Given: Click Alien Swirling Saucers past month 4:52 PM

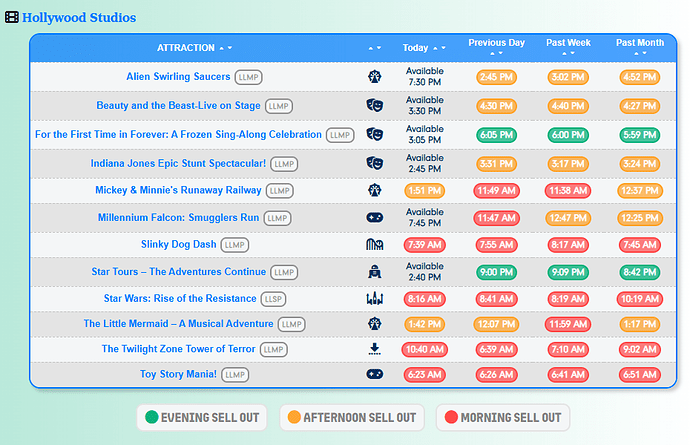Looking at the screenshot, I should [640, 77].
